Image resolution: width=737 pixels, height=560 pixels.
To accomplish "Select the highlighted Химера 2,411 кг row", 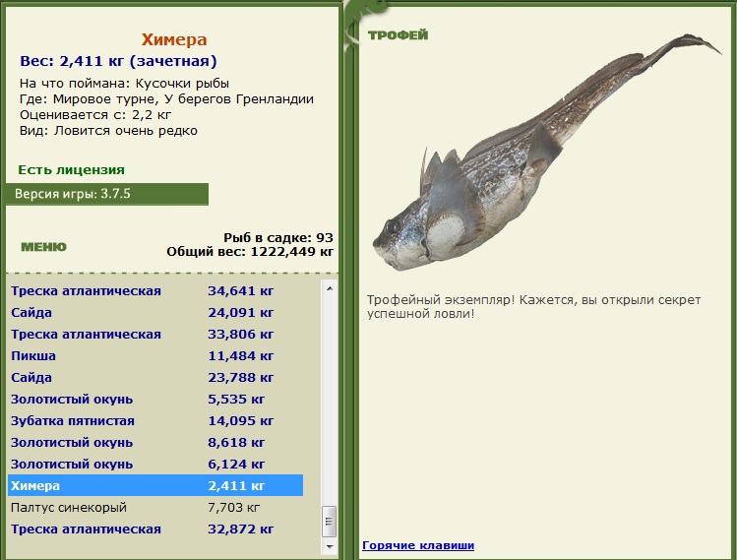I will point(155,486).
